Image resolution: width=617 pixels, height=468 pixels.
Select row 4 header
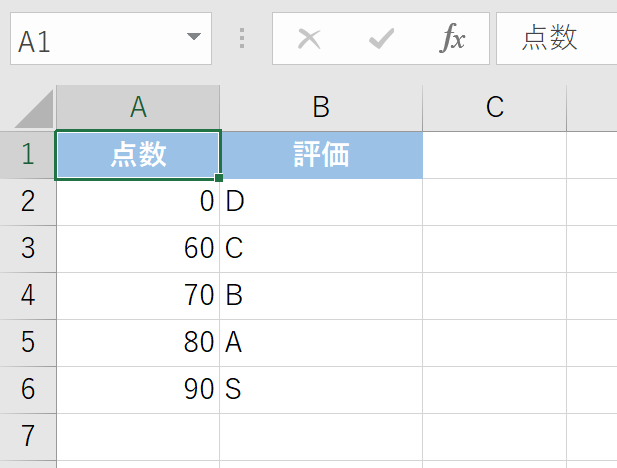[28, 296]
